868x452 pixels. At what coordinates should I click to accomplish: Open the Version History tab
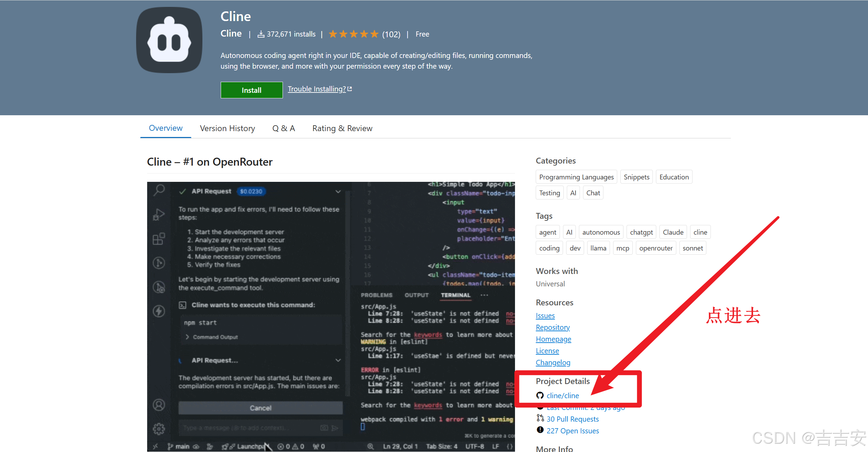[227, 128]
